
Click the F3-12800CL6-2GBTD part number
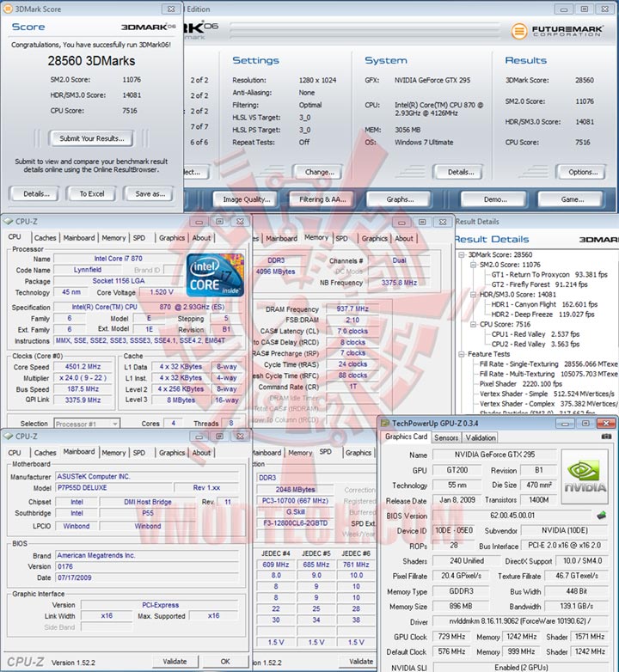(x=296, y=522)
